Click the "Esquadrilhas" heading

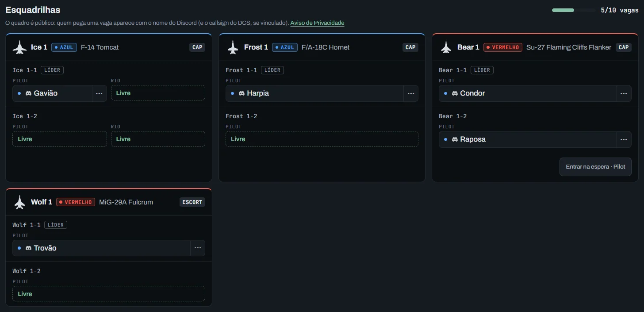pos(33,10)
